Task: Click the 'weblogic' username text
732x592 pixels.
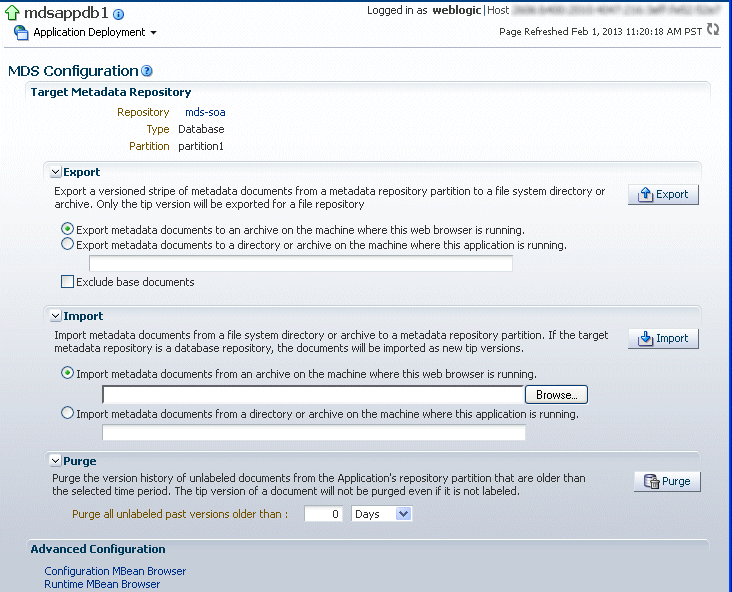Action: point(457,10)
